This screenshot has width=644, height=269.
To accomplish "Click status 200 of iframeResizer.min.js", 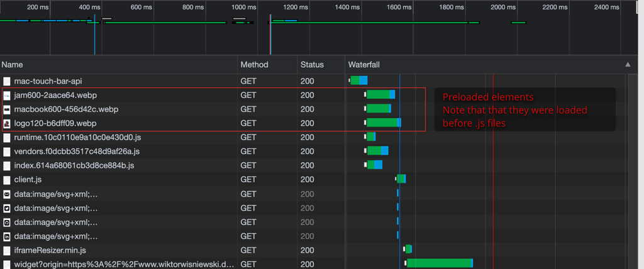I will [307, 250].
